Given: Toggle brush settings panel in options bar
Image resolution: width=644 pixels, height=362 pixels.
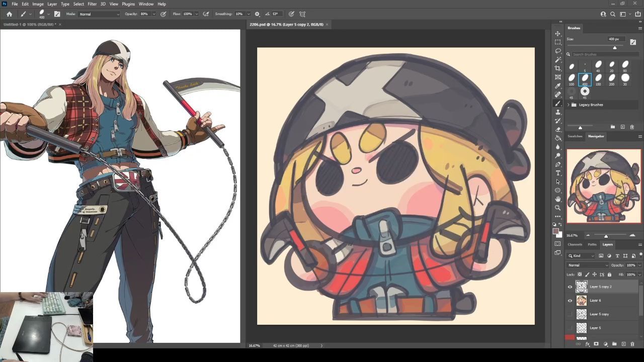Looking at the screenshot, I should point(57,14).
